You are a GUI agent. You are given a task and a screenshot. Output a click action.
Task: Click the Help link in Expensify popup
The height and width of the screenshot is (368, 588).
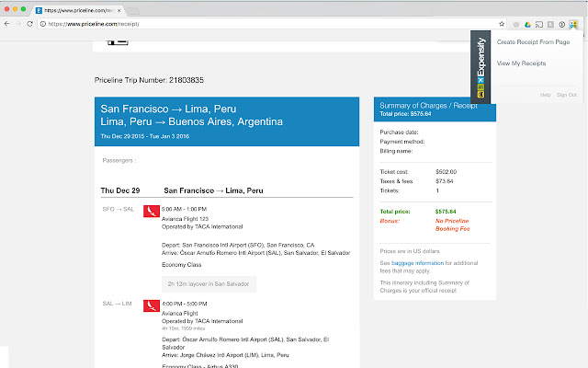[x=545, y=95]
